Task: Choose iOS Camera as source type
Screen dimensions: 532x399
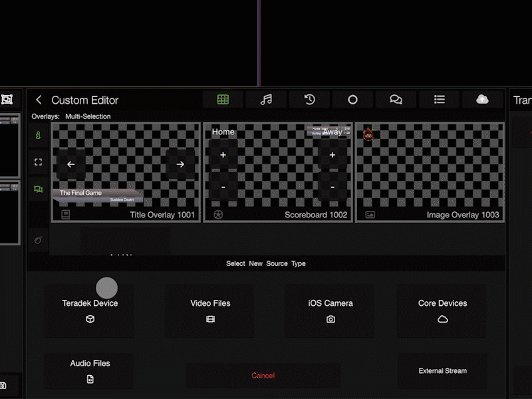Action: coord(330,311)
